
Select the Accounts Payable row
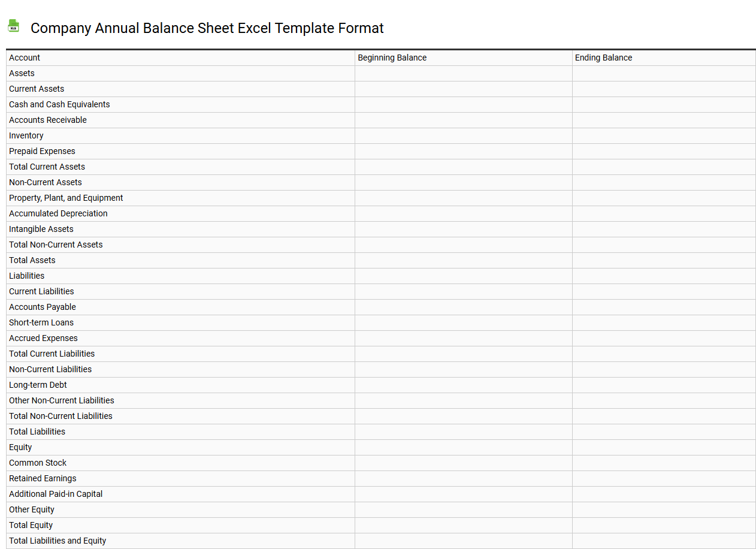43,307
